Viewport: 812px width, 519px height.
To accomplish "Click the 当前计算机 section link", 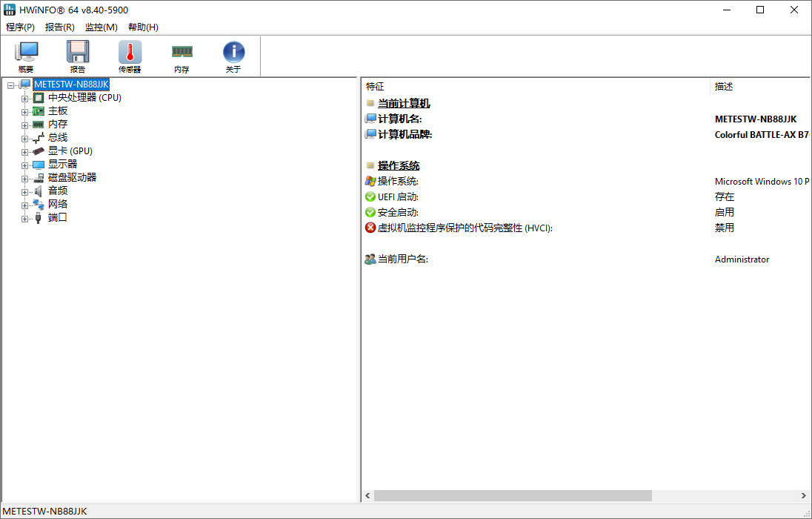I will [404, 102].
